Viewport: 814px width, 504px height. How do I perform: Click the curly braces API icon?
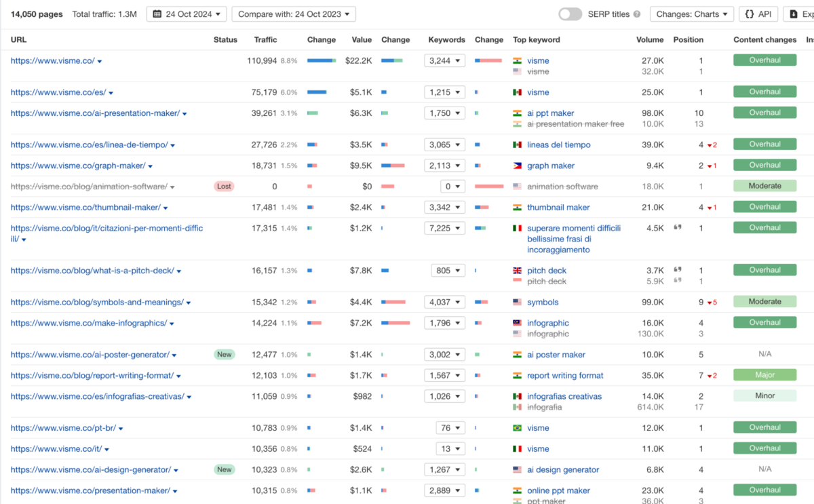748,14
